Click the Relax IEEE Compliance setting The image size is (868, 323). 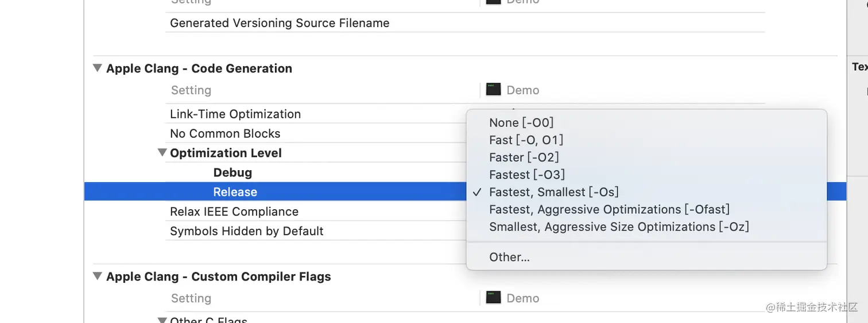[x=234, y=212]
